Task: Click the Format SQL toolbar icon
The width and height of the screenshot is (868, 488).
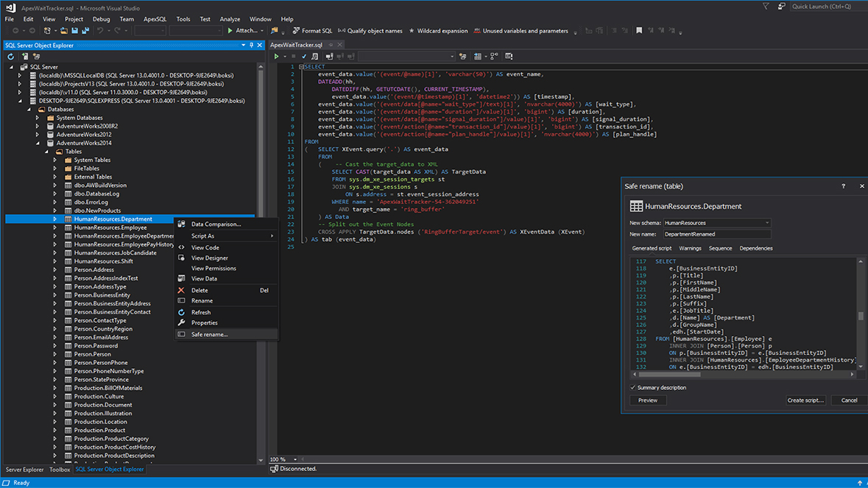Action: [x=296, y=31]
